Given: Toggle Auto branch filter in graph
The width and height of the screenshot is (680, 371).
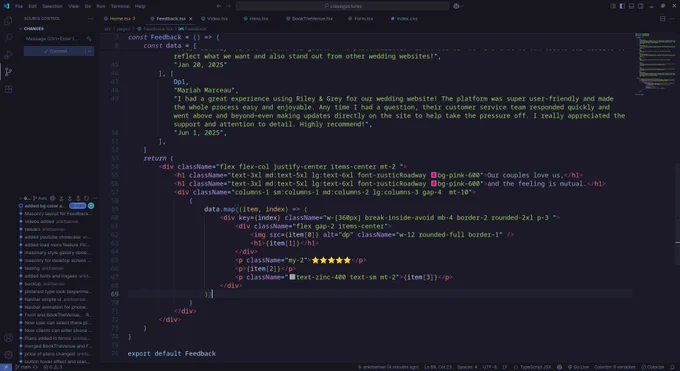Looking at the screenshot, I should (x=40, y=198).
